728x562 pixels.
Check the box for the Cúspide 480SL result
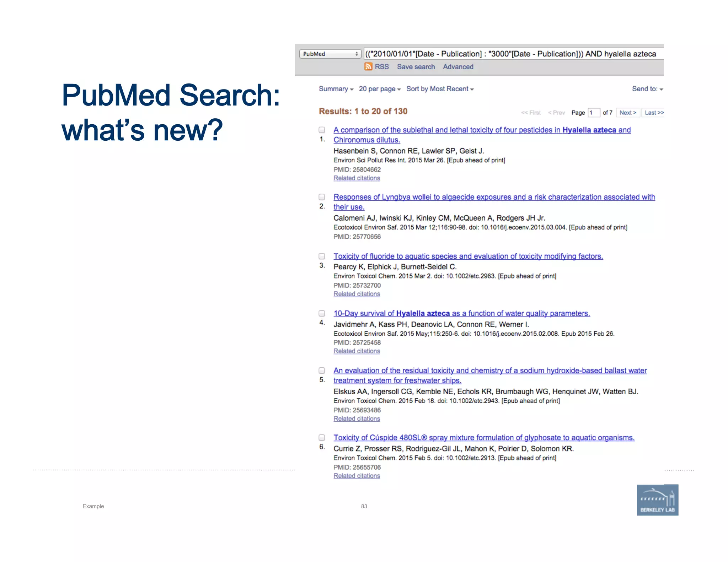(322, 438)
